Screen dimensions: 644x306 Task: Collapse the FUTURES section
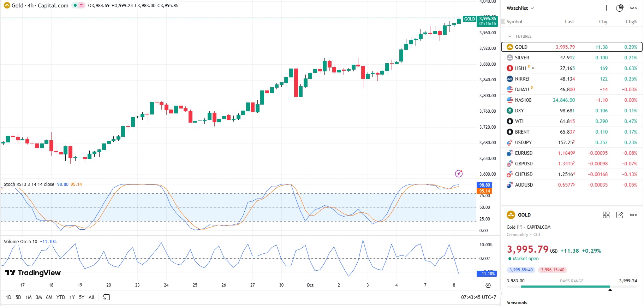(x=510, y=36)
